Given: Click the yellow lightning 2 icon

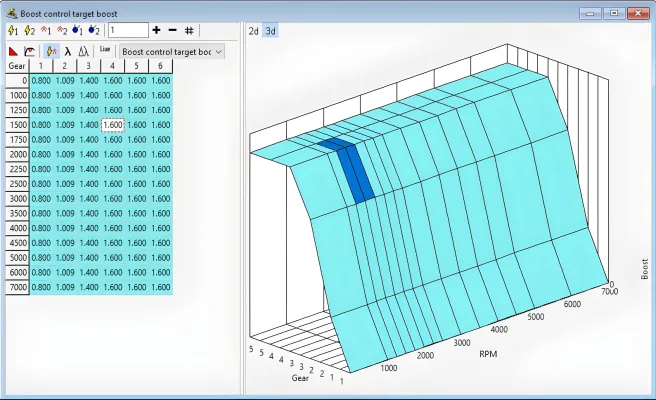Looking at the screenshot, I should point(30,31).
